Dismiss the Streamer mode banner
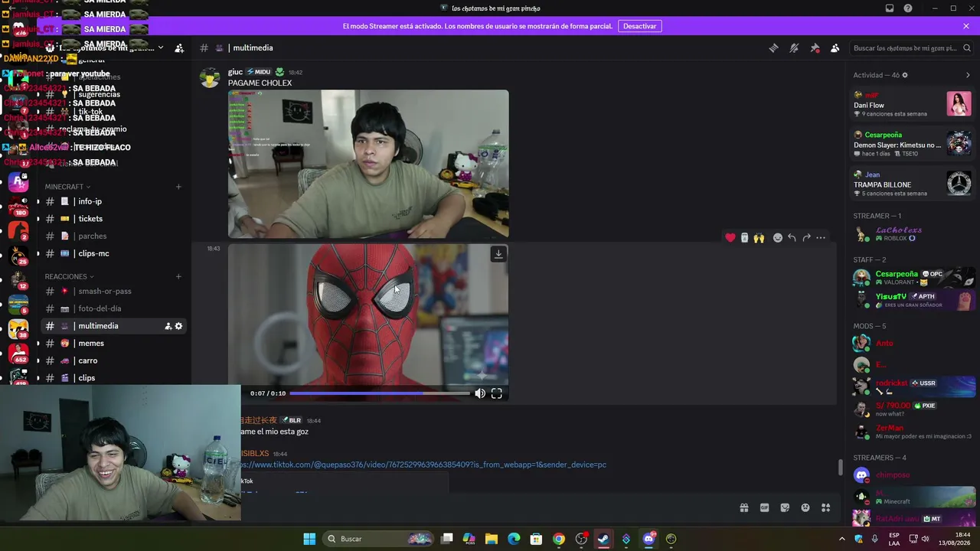 [966, 26]
